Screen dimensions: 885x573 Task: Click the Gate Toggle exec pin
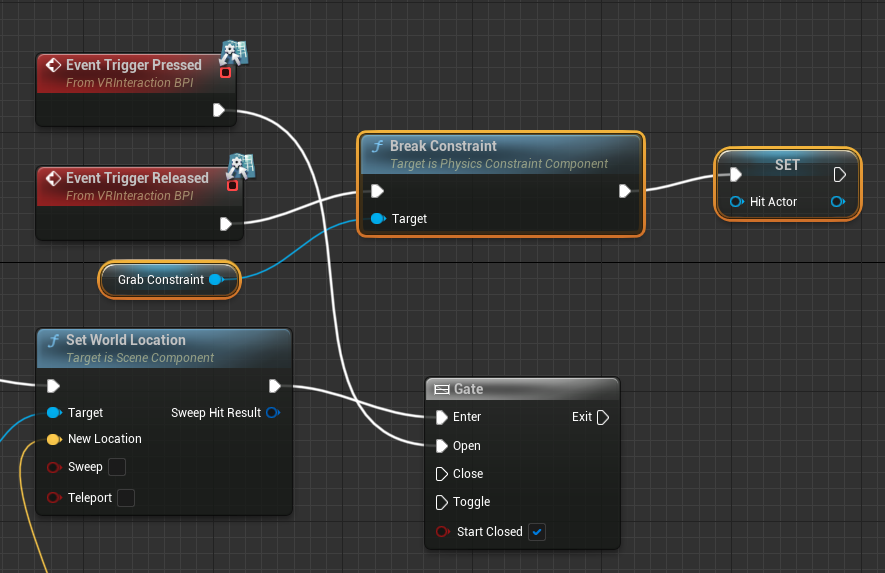442,502
